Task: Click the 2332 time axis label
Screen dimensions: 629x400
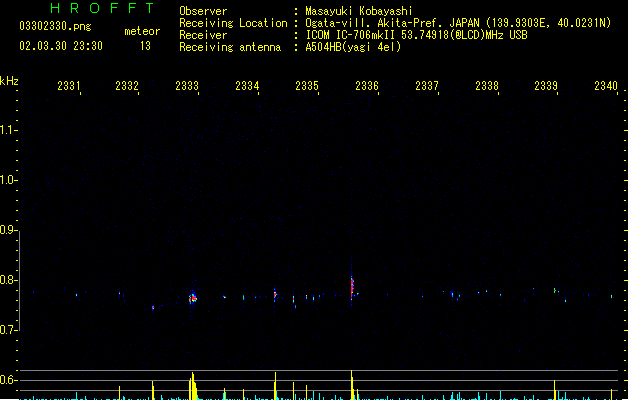Action: [x=127, y=85]
